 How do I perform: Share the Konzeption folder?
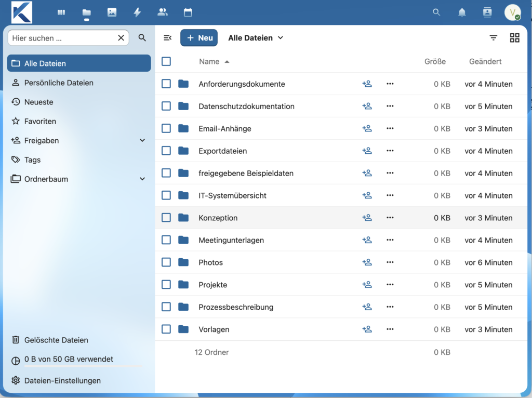point(367,218)
